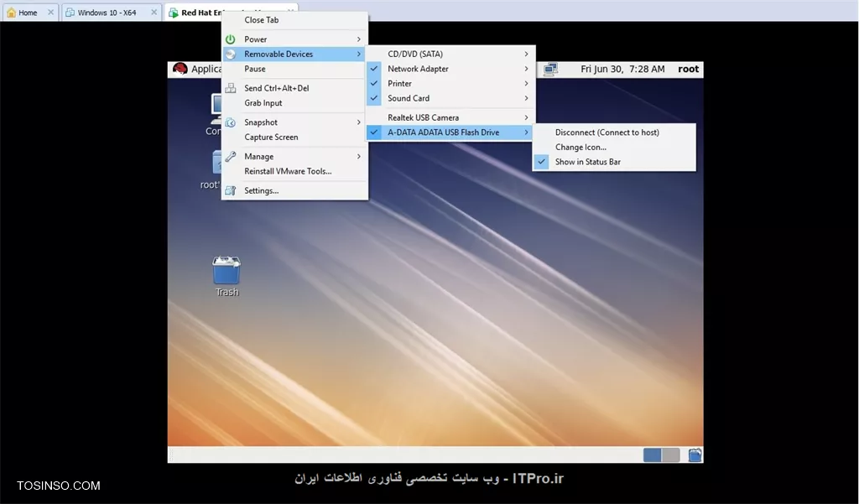Expand the Network Adapter submenu arrow
Screen dimensions: 859x504
point(526,69)
